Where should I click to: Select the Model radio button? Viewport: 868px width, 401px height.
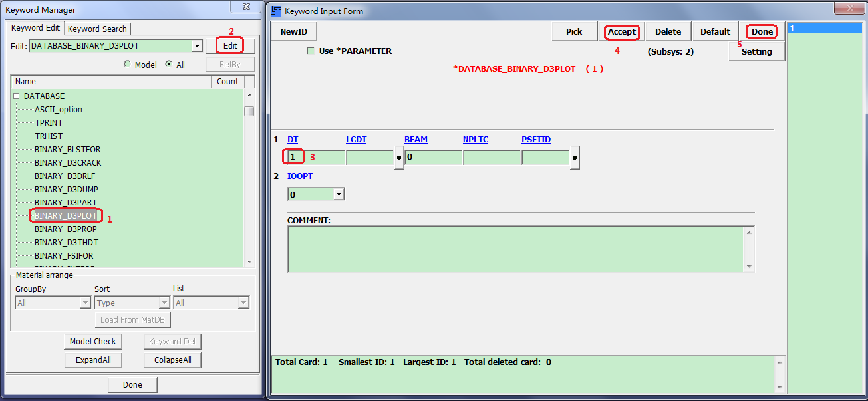click(128, 65)
